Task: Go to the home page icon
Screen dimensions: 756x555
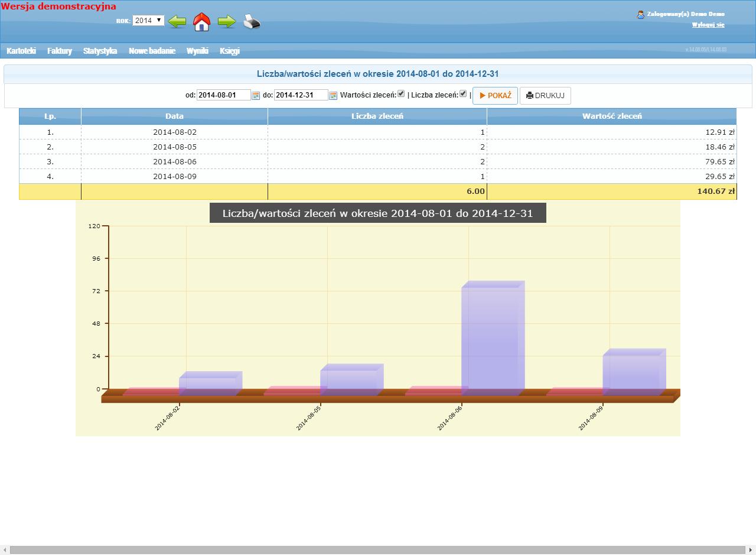Action: 202,22
